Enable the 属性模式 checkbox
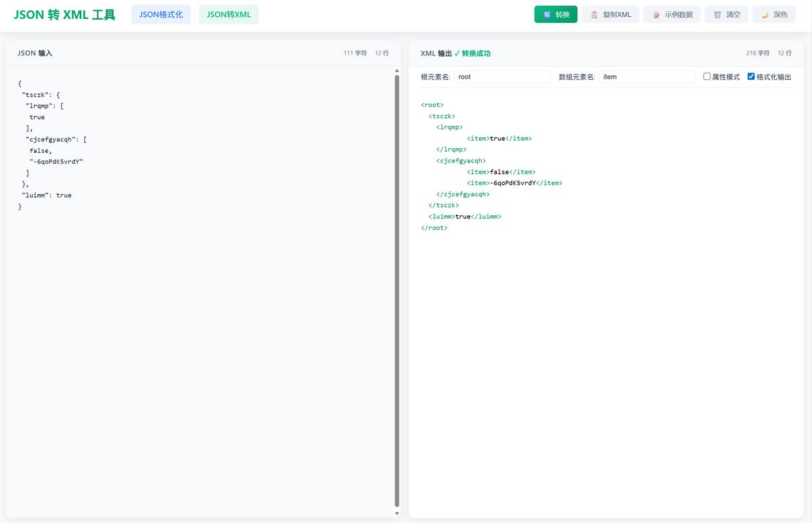 click(707, 76)
